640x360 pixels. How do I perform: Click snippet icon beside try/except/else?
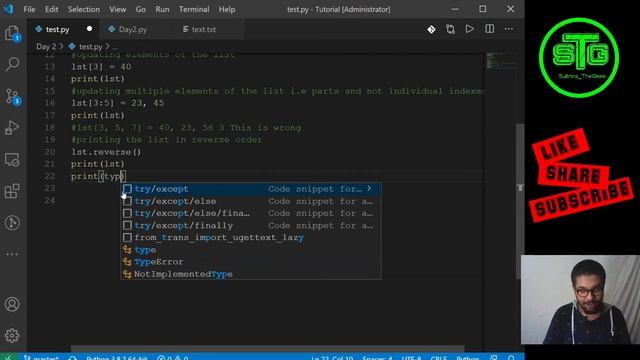coord(127,201)
